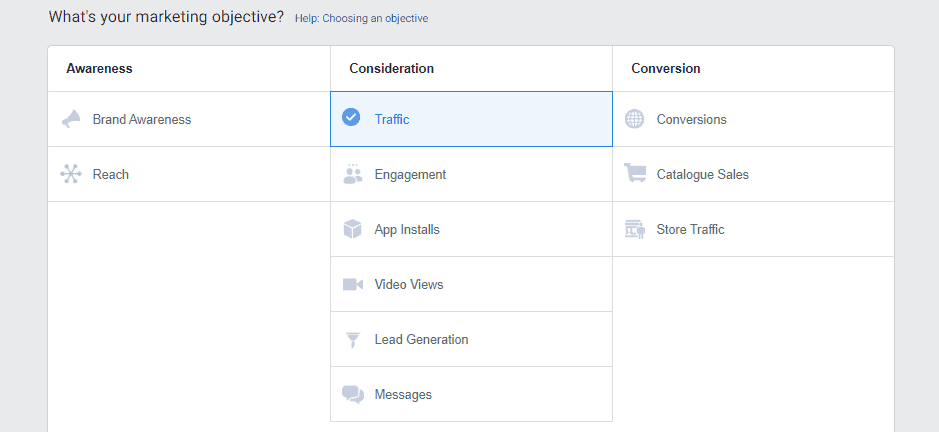
Task: Open Help: Choosing an objective link
Action: point(361,19)
